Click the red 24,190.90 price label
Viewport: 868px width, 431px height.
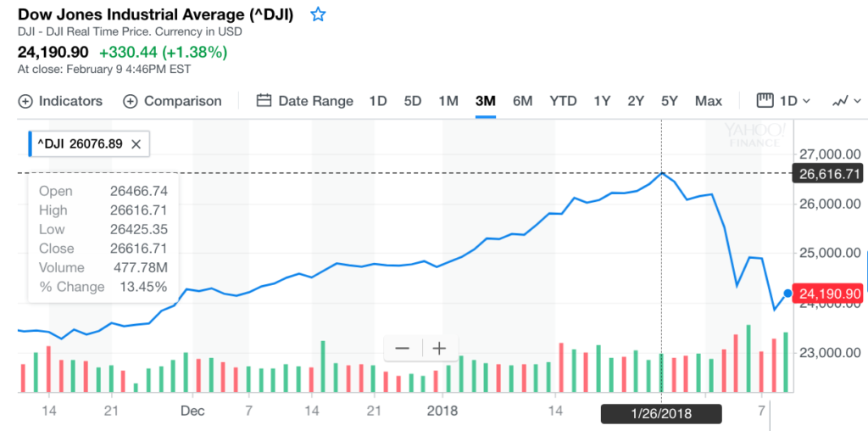point(831,294)
